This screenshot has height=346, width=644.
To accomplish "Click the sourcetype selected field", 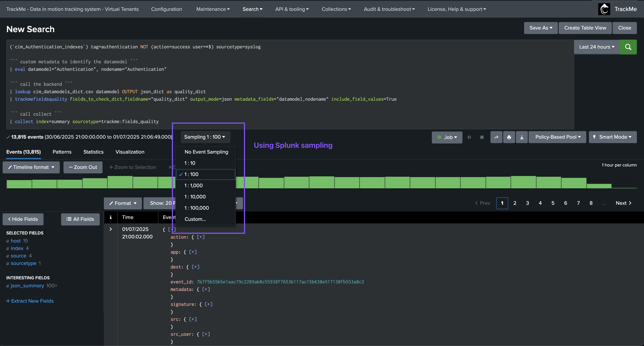I will tap(24, 263).
